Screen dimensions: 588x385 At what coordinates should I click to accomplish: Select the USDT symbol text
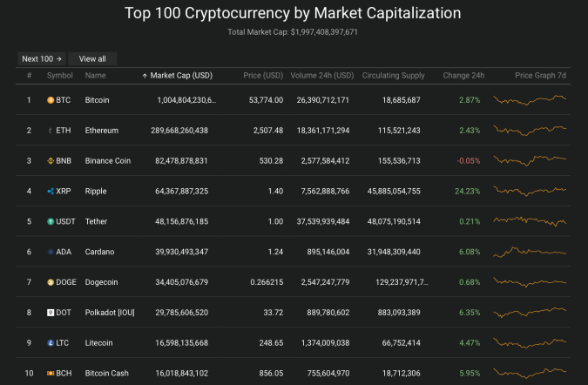click(x=65, y=221)
